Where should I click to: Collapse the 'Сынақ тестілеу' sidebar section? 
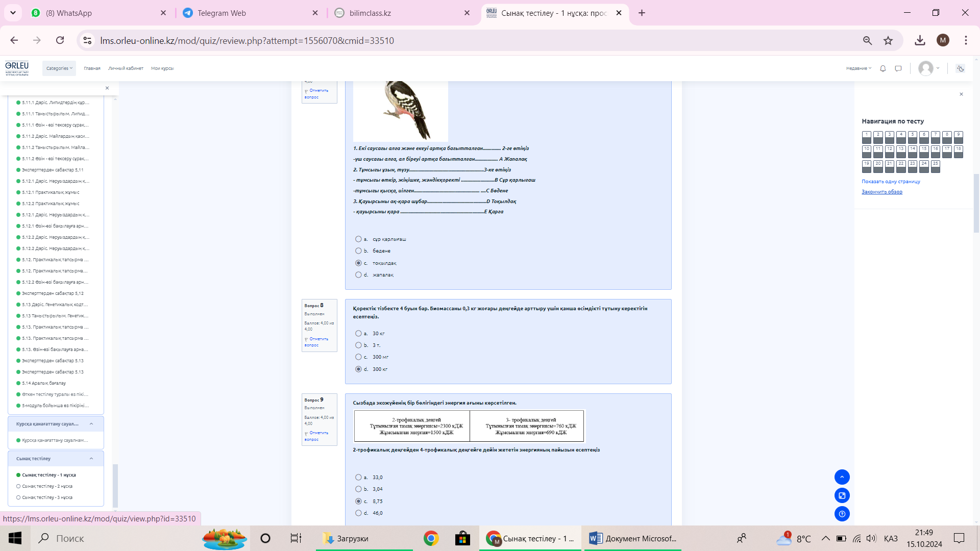(91, 459)
